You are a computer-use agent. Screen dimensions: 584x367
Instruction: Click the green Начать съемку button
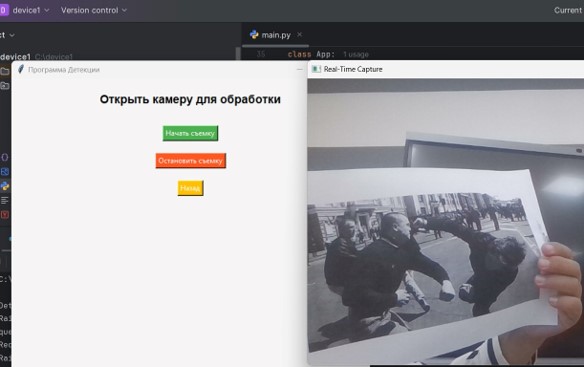tap(190, 133)
